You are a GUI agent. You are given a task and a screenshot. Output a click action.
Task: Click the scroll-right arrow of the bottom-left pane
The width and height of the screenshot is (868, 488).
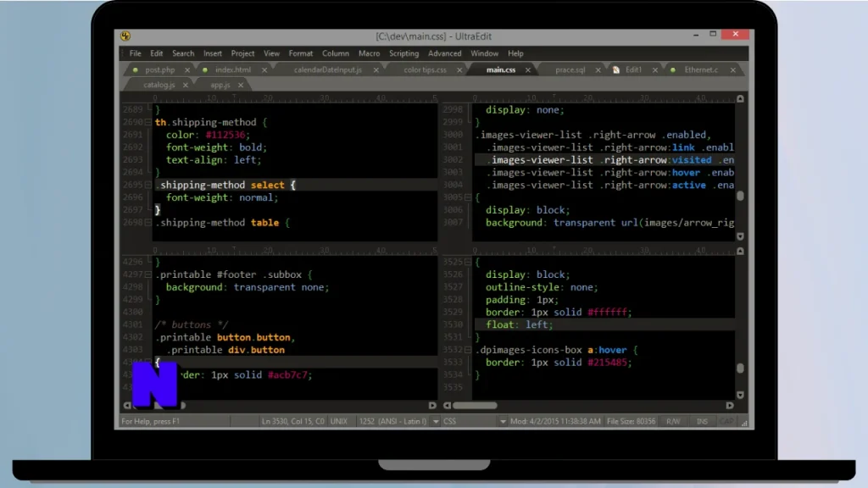432,406
